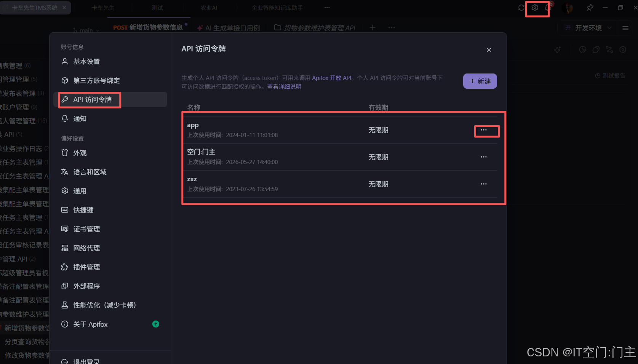Viewport: 638px width, 364px height.
Task: Click the settings gear in the title bar
Action: 535,8
